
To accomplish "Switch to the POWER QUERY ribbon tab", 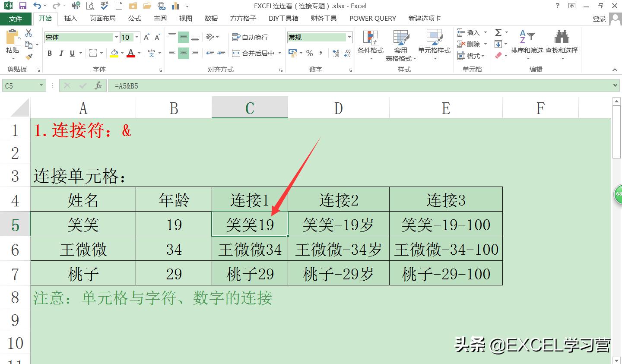I will [x=372, y=18].
